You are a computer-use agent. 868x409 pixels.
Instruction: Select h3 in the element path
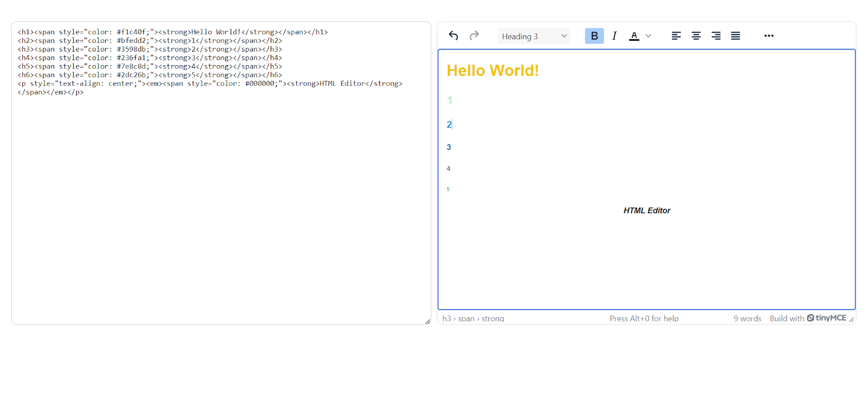coord(446,318)
